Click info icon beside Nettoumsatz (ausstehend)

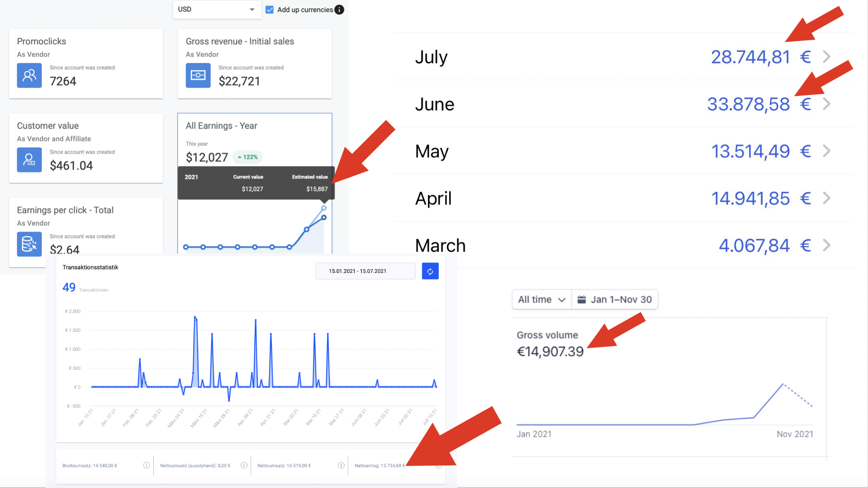244,465
